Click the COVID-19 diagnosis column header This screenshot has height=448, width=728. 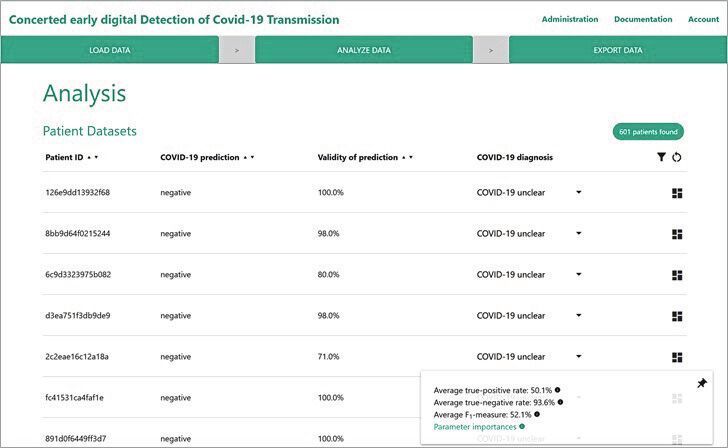[515, 157]
